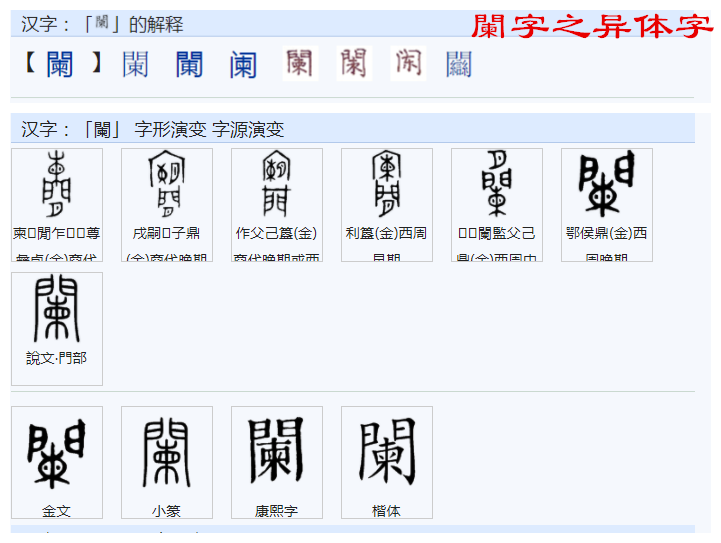
Task: View the first glyph card ending in 尊
Action: click(x=57, y=205)
